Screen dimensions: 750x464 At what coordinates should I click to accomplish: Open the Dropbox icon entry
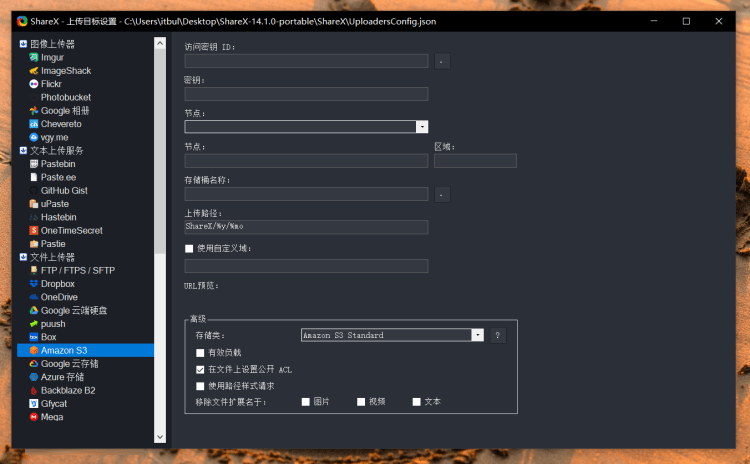(x=33, y=284)
